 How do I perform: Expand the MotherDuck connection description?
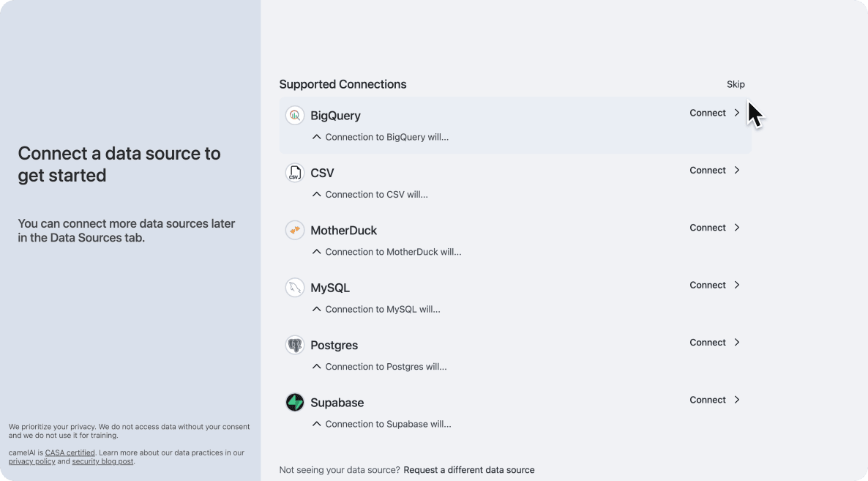[316, 252]
